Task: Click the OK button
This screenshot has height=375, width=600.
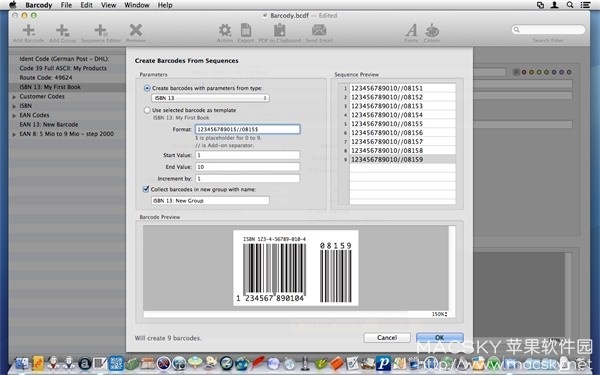Action: (440, 338)
